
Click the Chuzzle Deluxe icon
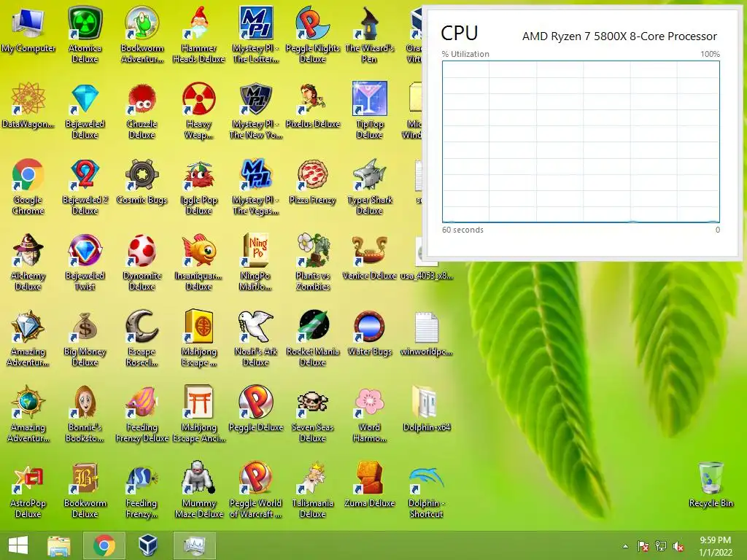point(142,98)
